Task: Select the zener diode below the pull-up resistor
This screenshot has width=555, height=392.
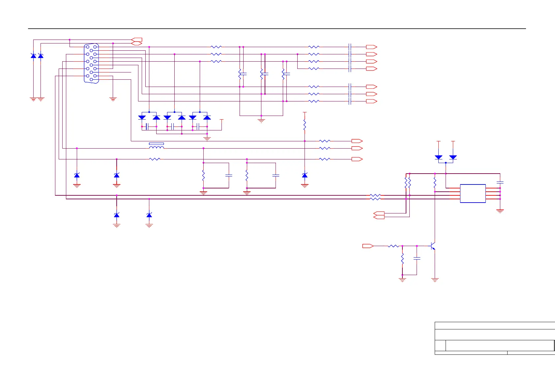Action: [305, 175]
